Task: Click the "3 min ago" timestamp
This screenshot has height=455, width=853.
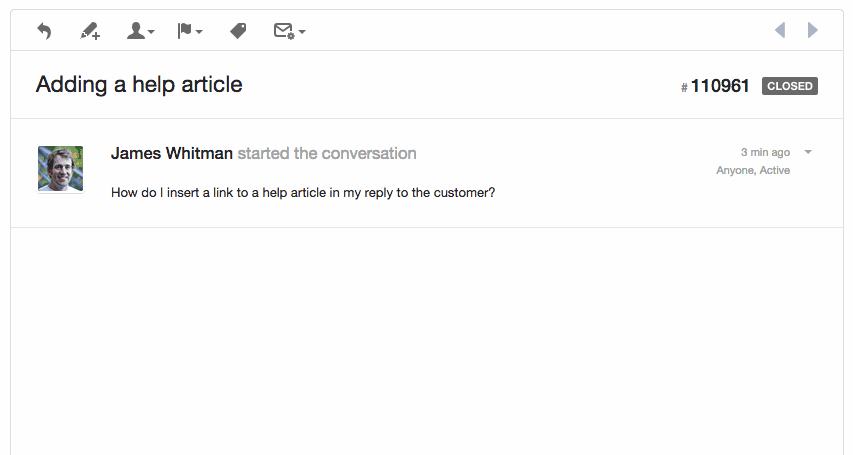Action: point(765,152)
